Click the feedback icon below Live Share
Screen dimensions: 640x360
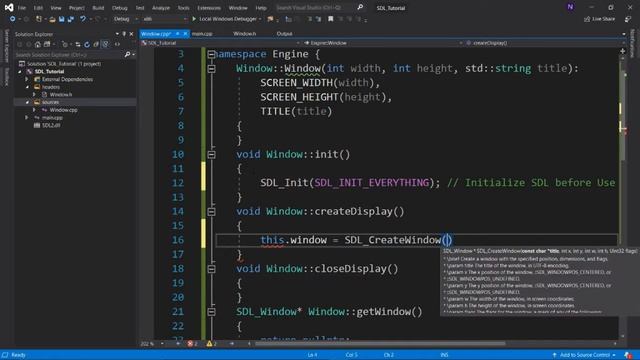coord(628,19)
